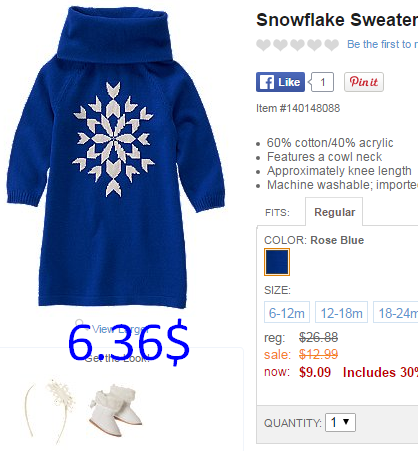Rate with the third heart icon
The width and height of the screenshot is (418, 451).
(297, 45)
